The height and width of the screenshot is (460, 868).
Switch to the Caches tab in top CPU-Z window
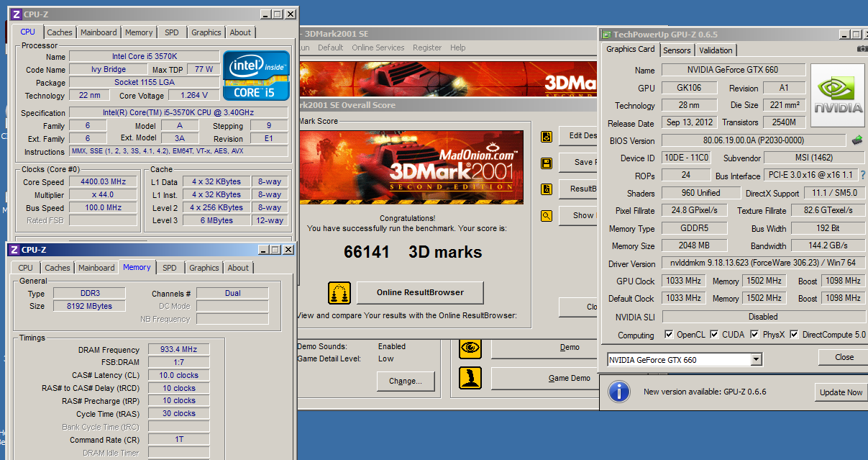click(60, 32)
